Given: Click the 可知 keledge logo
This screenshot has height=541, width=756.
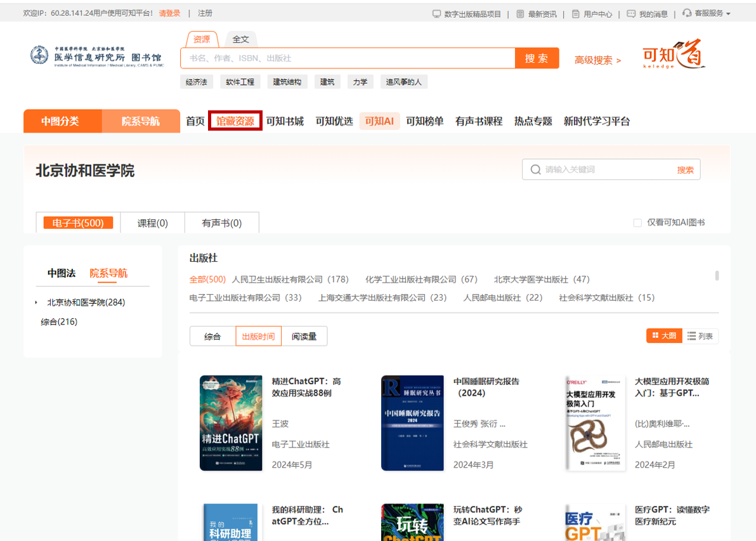Looking at the screenshot, I should (674, 54).
